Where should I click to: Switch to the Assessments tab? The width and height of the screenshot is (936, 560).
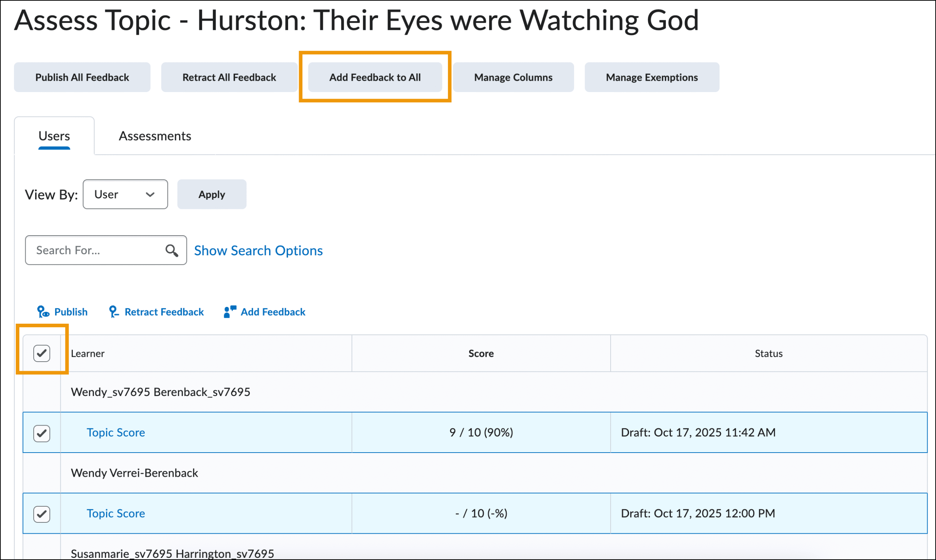tap(155, 136)
